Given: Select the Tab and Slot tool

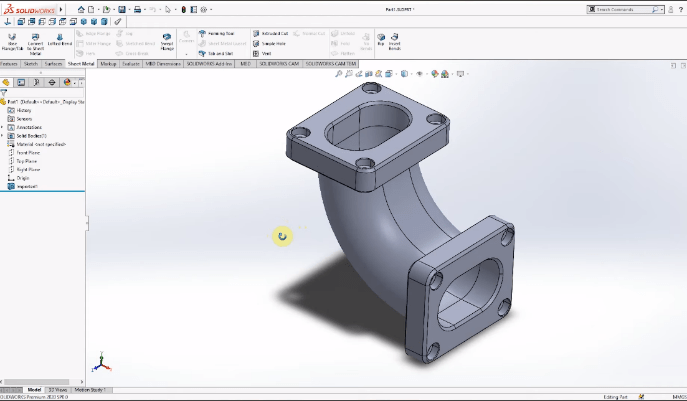Looking at the screenshot, I should coord(216,53).
